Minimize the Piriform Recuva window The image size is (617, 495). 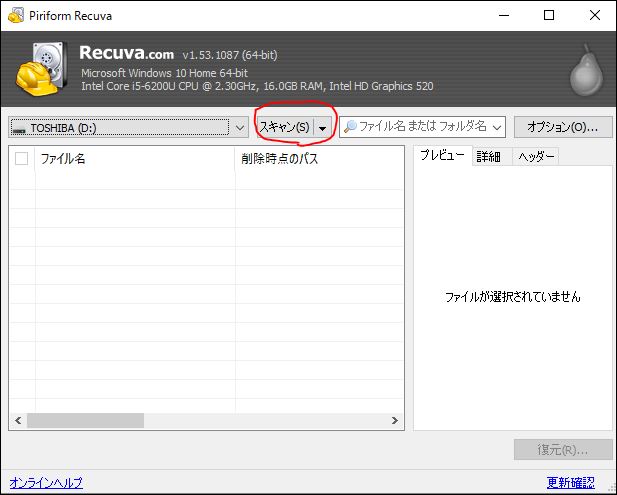(504, 15)
